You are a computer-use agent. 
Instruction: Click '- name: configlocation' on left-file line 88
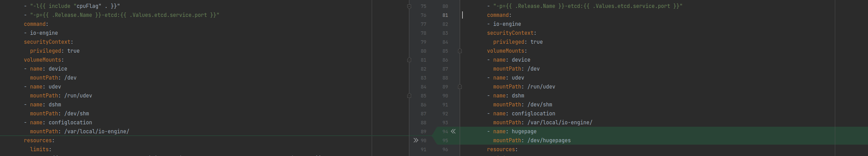58,123
